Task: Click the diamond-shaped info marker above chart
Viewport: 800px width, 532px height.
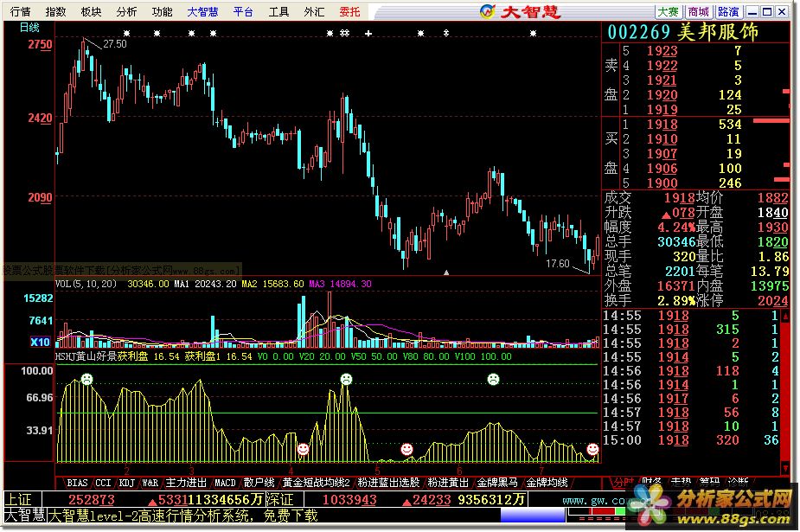Action: point(446,33)
